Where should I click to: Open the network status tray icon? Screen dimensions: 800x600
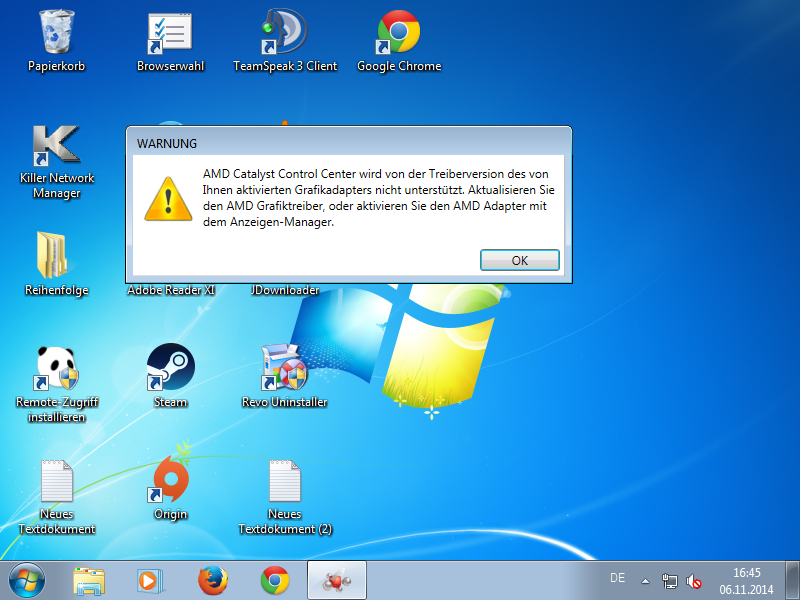(669, 581)
